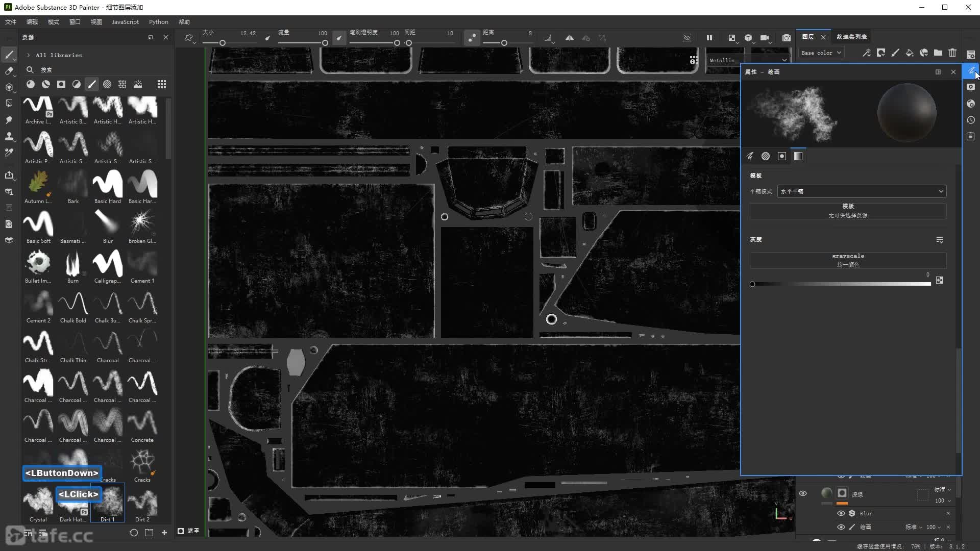980x551 pixels.
Task: Toggle the symmetry button in top toolbar
Action: click(x=570, y=38)
